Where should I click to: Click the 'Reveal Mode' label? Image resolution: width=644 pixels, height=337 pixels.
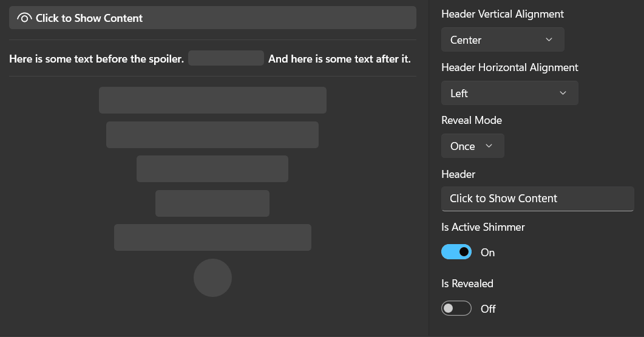point(472,120)
